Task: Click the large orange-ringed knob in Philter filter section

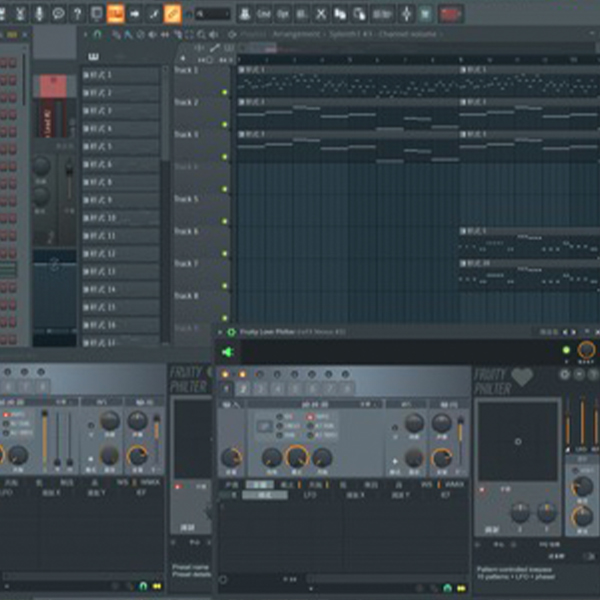Action: click(296, 458)
